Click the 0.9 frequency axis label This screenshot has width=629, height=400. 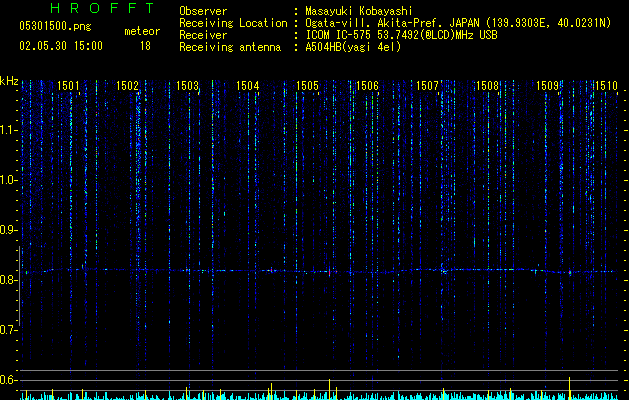(9, 230)
